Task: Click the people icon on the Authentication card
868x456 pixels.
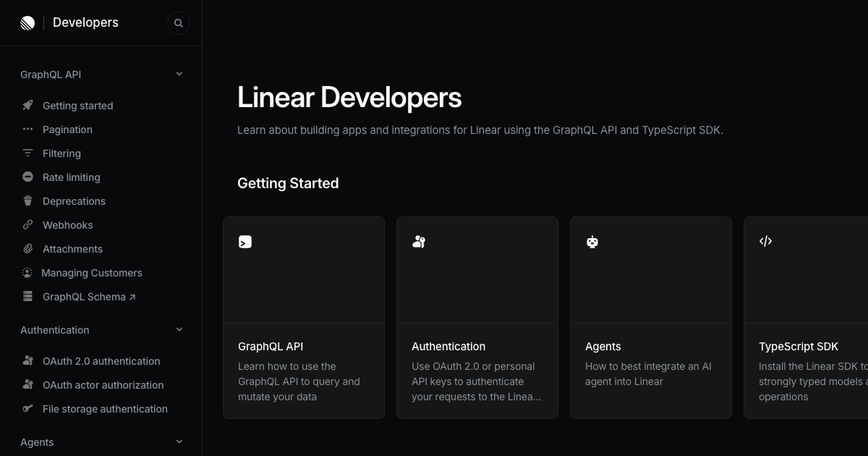Action: point(419,242)
